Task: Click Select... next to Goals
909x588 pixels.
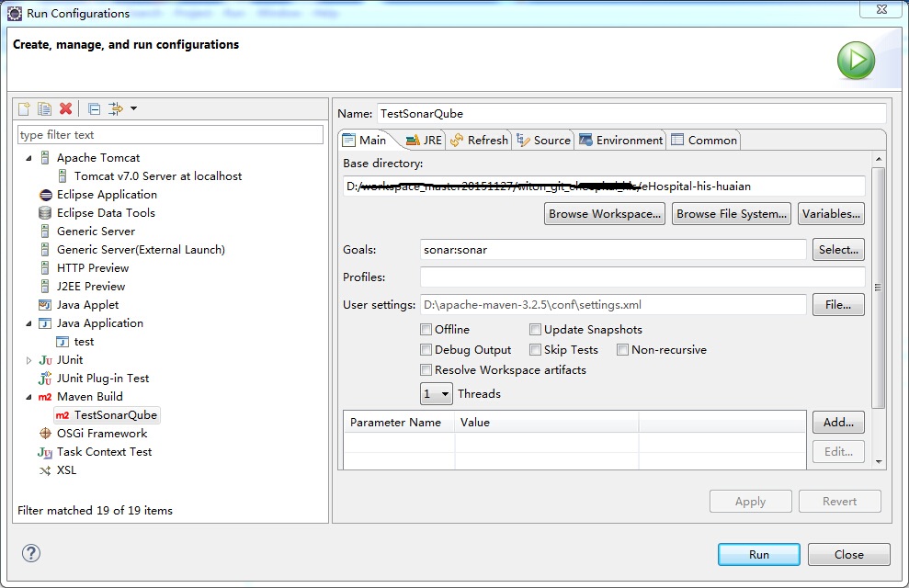Action: [x=838, y=250]
